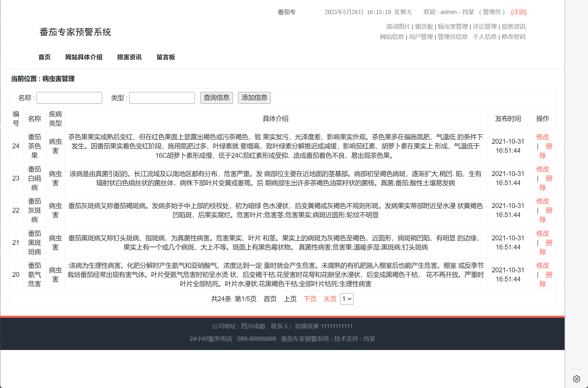Open the 网站具体介绍 navigation tab
588x388 pixels.
84,57
